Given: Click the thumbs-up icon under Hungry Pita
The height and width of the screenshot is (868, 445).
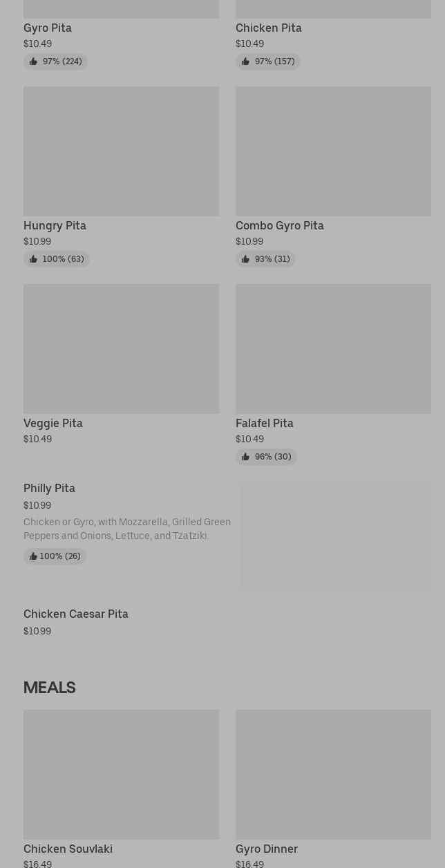Looking at the screenshot, I should pos(33,259).
